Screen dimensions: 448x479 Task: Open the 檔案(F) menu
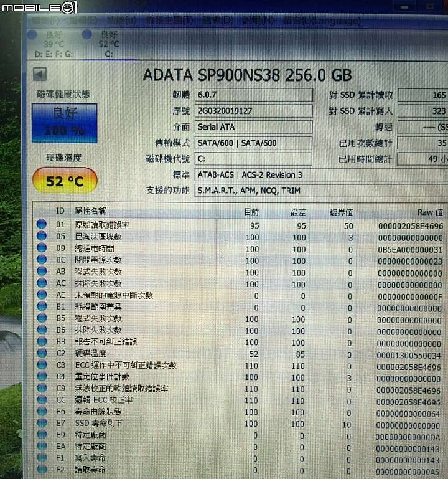tap(46, 21)
